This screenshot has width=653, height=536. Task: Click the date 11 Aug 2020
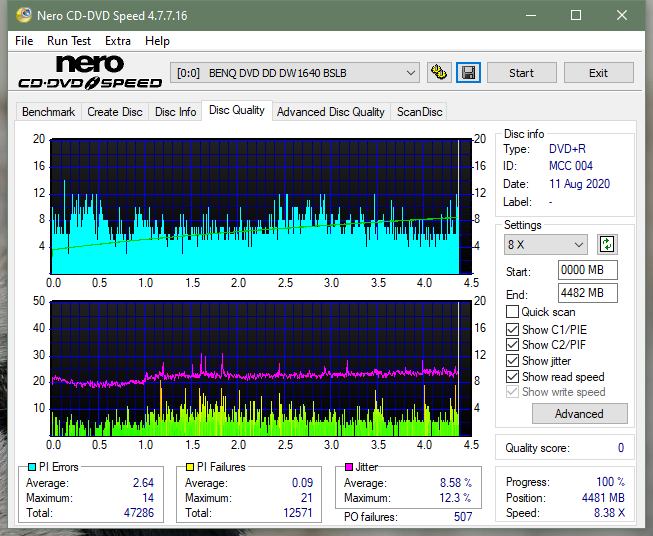click(x=579, y=184)
